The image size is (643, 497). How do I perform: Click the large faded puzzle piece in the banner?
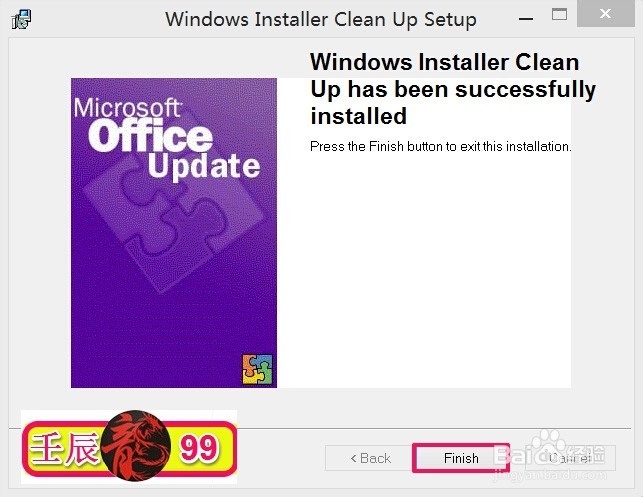click(174, 225)
